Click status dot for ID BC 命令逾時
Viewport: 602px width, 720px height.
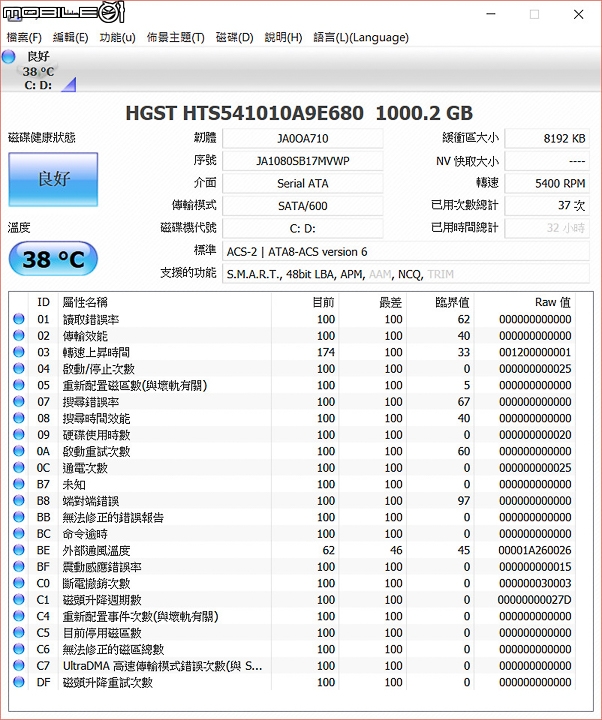tap(19, 534)
